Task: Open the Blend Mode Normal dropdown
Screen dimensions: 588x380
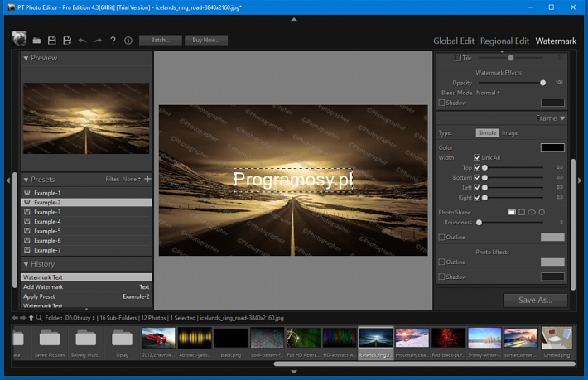Action: click(x=488, y=93)
